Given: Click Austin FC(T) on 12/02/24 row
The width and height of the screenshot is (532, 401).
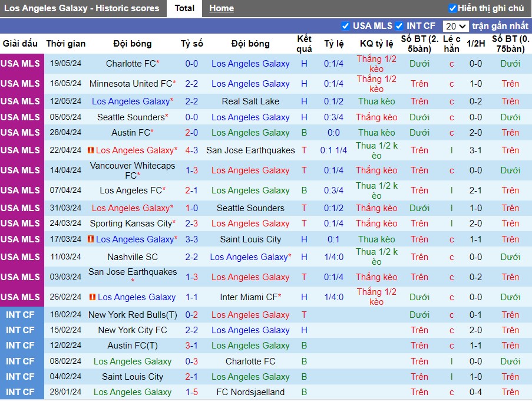Looking at the screenshot, I should pos(133,346).
